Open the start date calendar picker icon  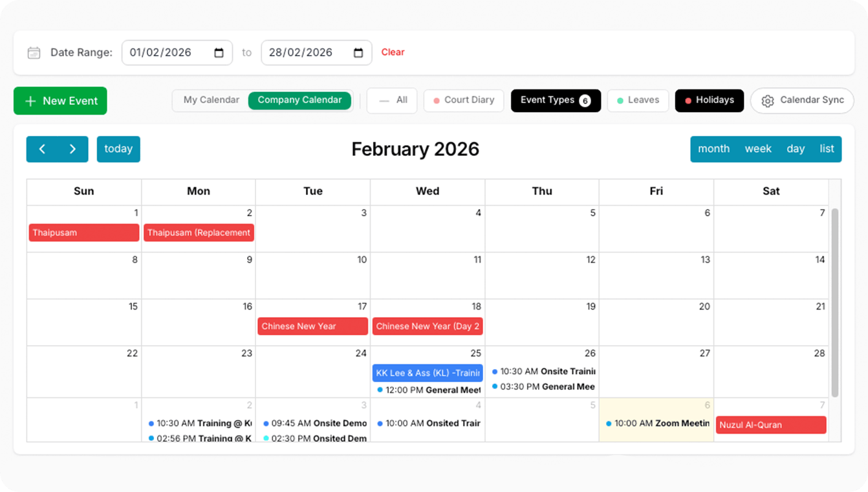point(219,53)
